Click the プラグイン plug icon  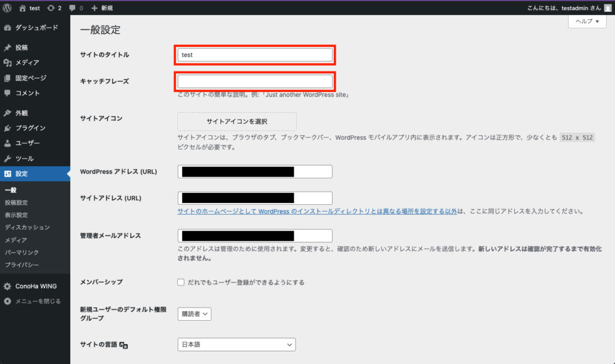[7, 128]
